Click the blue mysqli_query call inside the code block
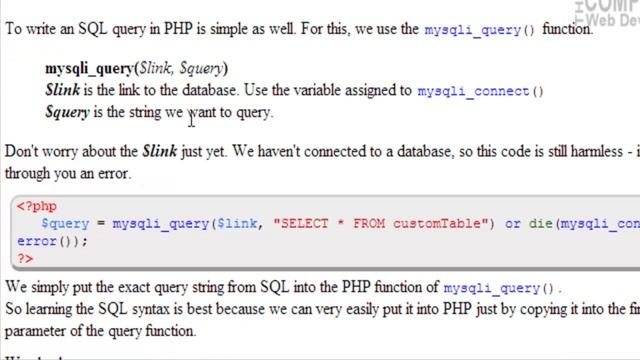The width and height of the screenshot is (640, 360). tap(161, 224)
